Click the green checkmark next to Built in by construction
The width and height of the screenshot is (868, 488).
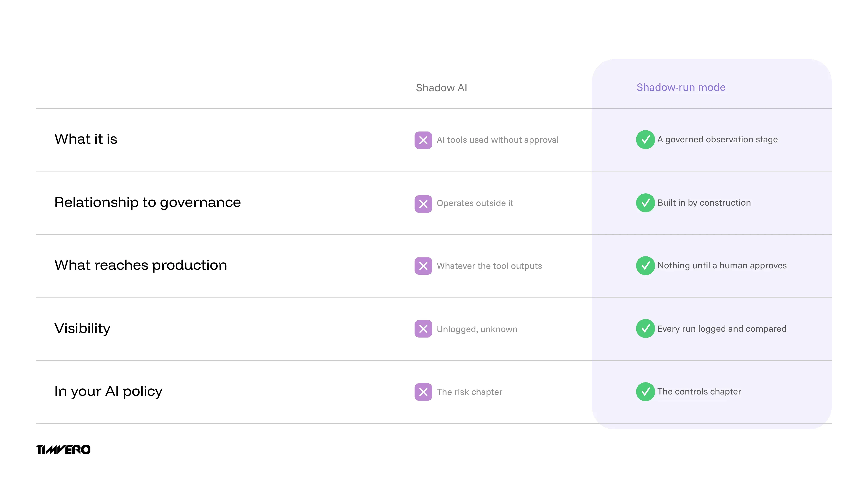click(645, 203)
